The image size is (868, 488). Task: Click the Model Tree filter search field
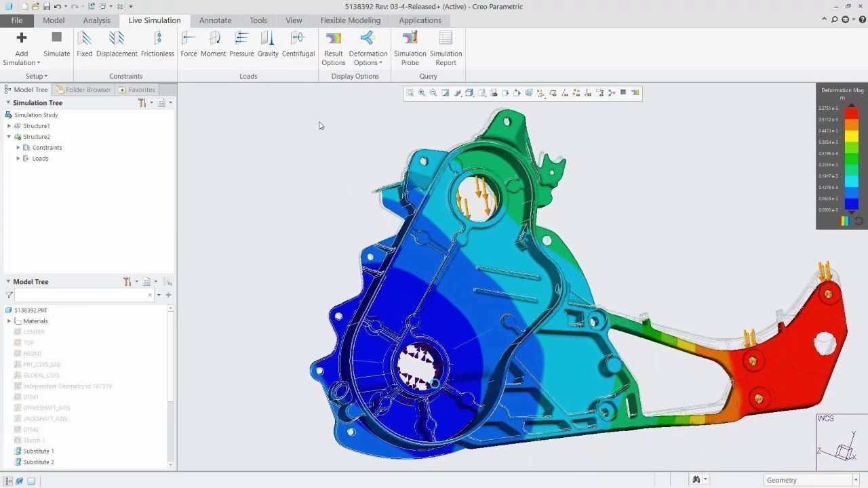[81, 296]
